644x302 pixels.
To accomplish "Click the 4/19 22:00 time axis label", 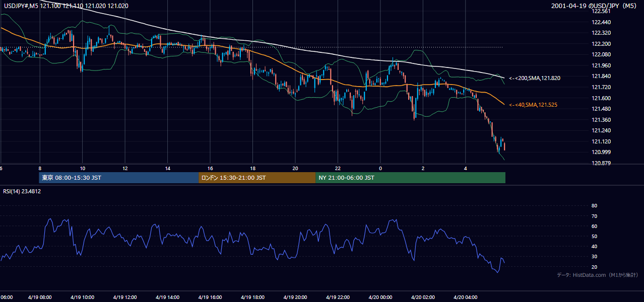I will point(338,297).
